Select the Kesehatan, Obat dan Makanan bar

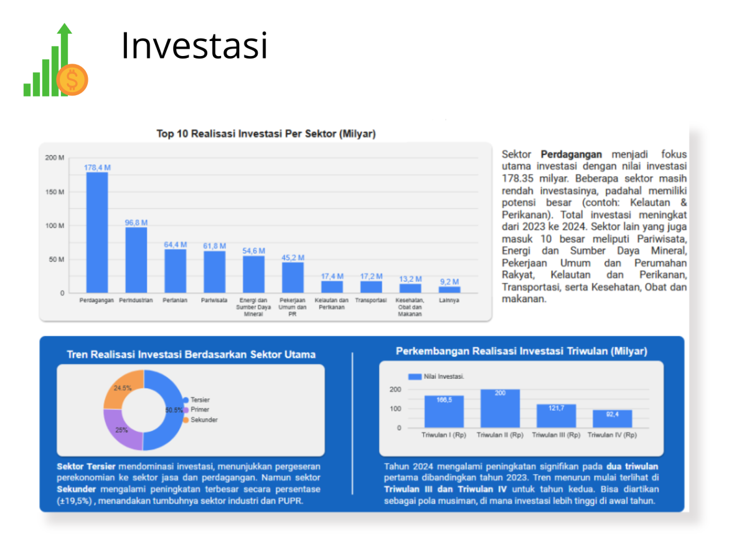[411, 289]
